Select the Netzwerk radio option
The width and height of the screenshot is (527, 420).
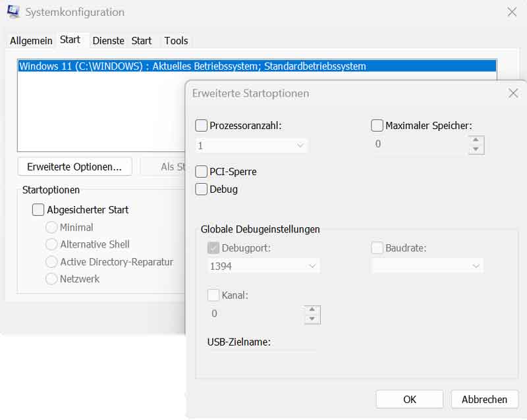51,279
